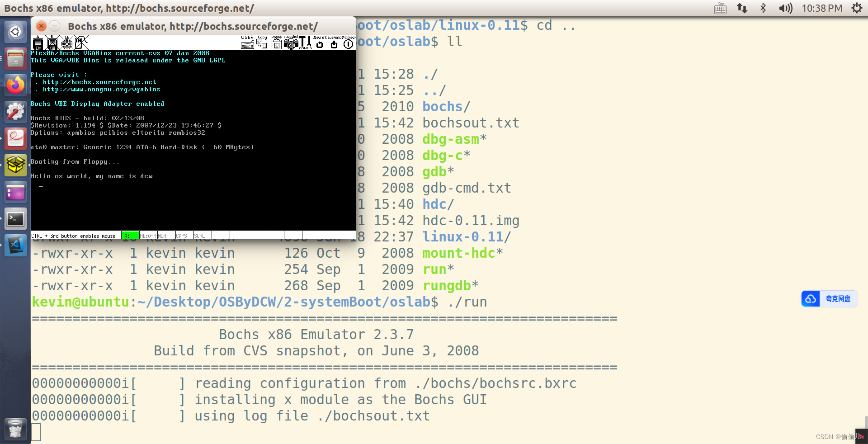The image size is (868, 444).
Task: Click the Chinese label text of the cloud widget
Action: click(838, 299)
